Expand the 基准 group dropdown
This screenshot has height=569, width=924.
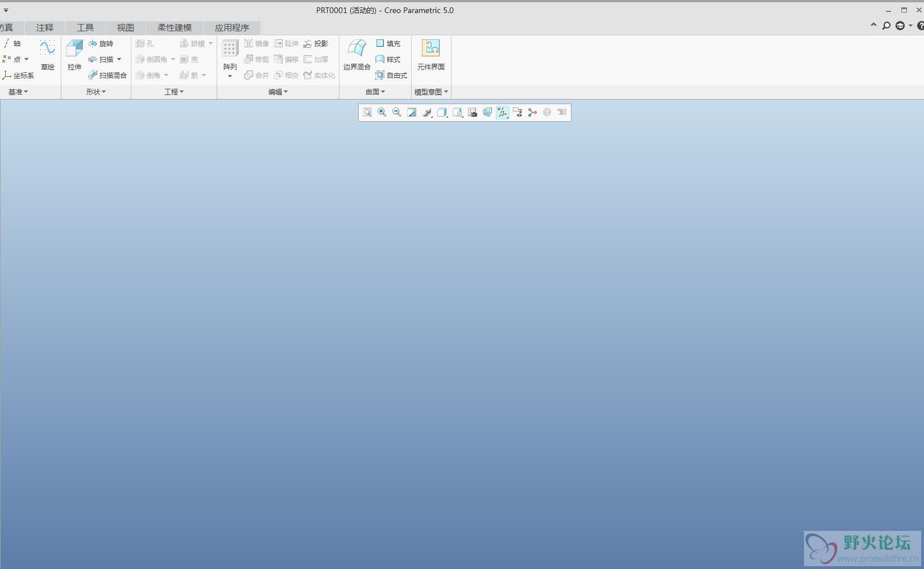pyautogui.click(x=18, y=92)
